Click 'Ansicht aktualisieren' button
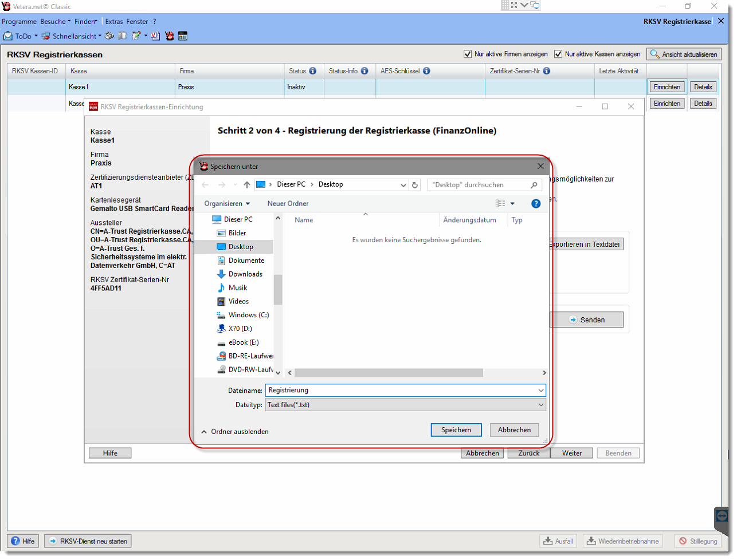 (684, 54)
